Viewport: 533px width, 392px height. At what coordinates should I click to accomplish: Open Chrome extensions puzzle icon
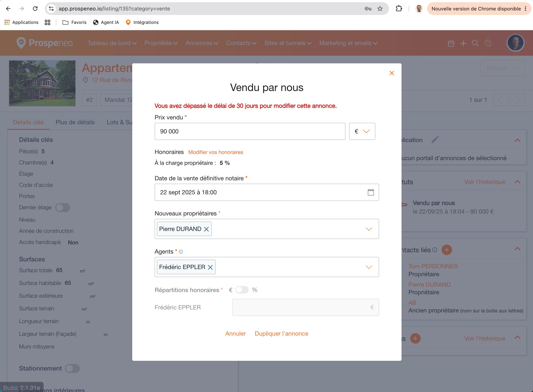(399, 9)
